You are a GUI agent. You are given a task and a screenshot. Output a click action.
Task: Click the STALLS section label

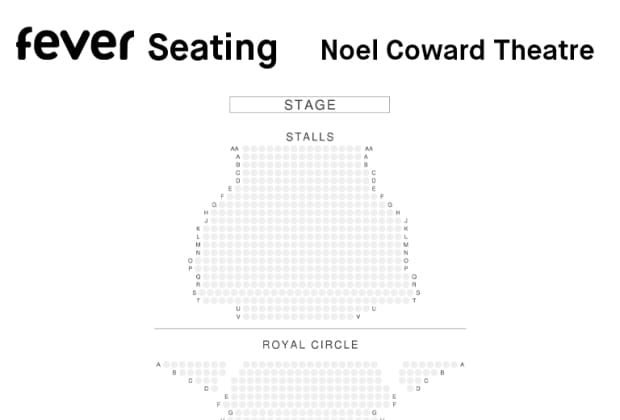(310, 137)
